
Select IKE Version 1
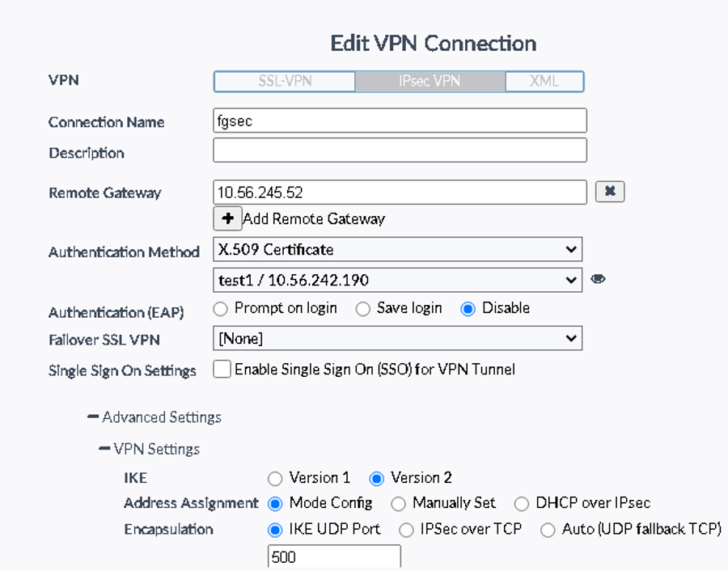(275, 478)
